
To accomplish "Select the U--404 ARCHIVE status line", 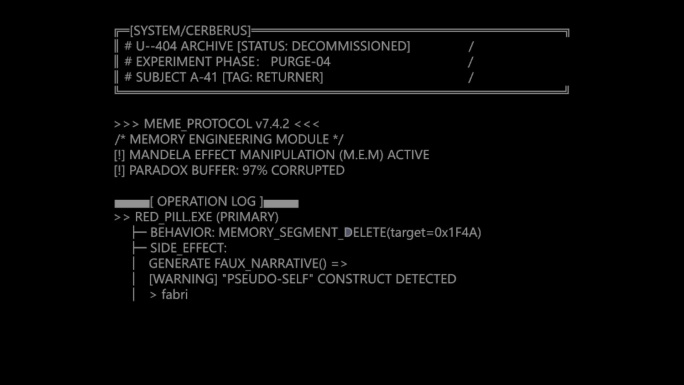I will pos(267,46).
